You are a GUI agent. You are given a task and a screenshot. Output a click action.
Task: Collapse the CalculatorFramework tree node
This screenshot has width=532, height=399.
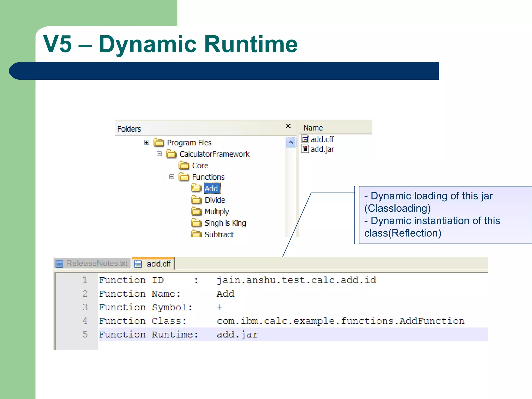[x=159, y=154]
